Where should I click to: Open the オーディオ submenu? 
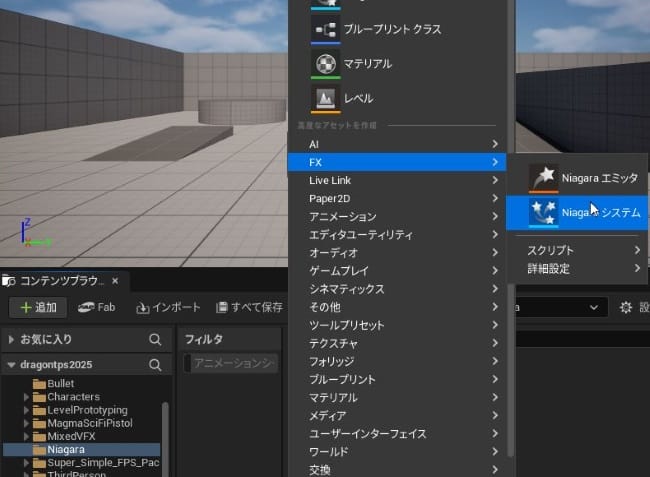(397, 253)
